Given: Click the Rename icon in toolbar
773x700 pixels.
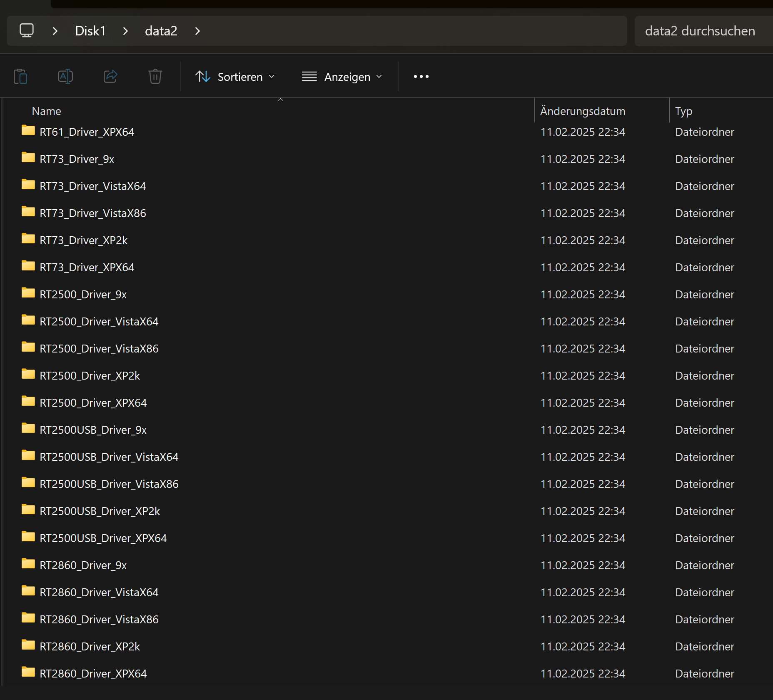Looking at the screenshot, I should tap(65, 76).
